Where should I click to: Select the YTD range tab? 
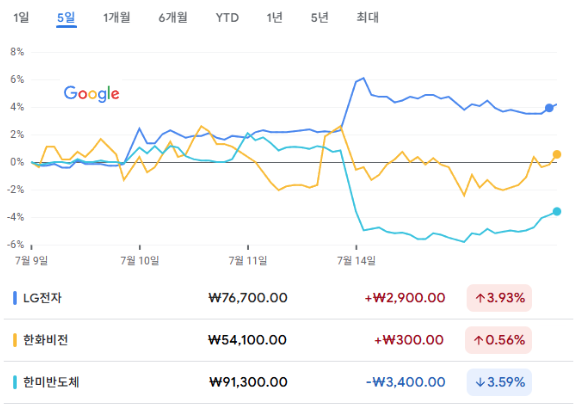(227, 17)
